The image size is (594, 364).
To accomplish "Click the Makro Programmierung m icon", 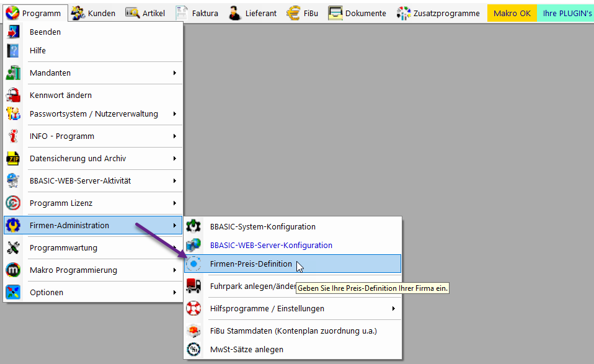I will coord(13,270).
